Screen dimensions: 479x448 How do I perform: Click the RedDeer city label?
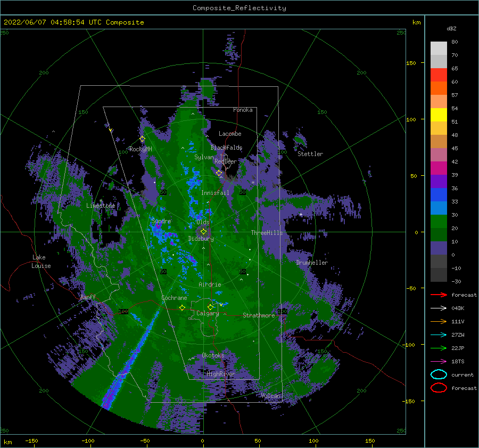tap(226, 161)
